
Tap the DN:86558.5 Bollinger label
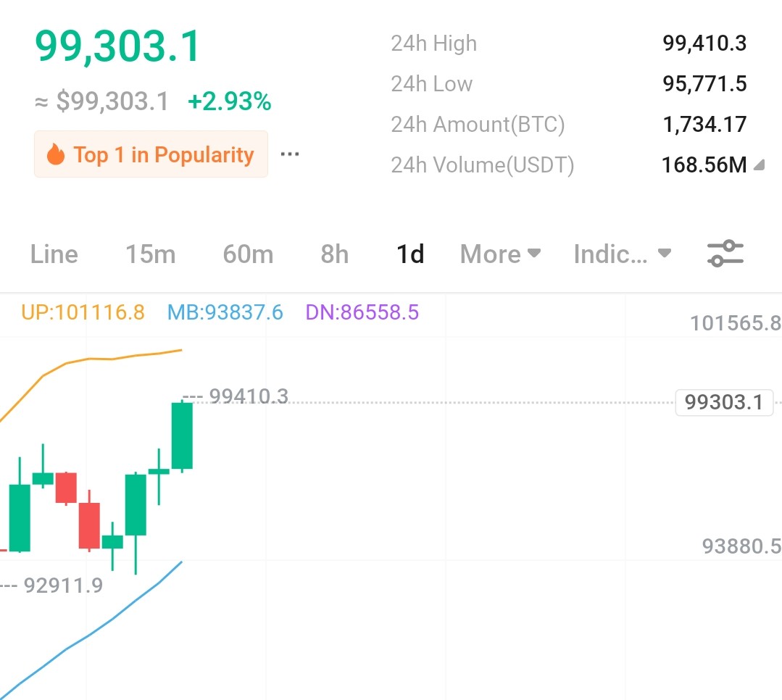tap(362, 312)
